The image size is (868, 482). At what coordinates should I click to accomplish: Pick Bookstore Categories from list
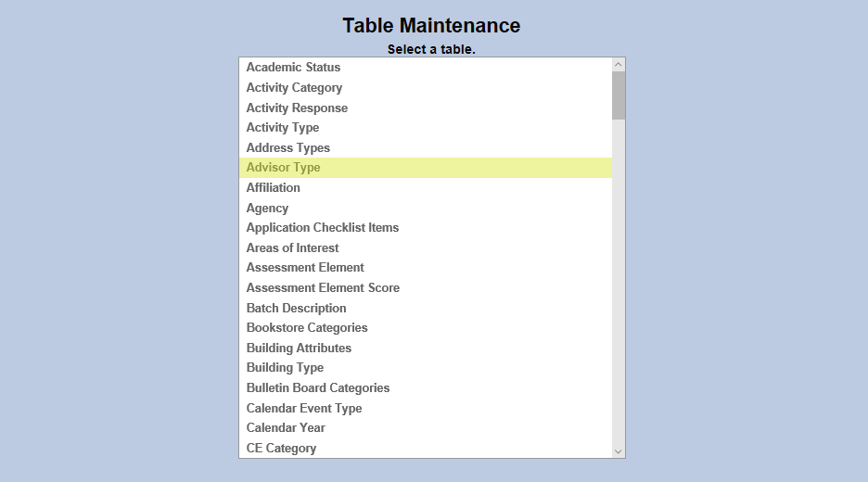307,328
